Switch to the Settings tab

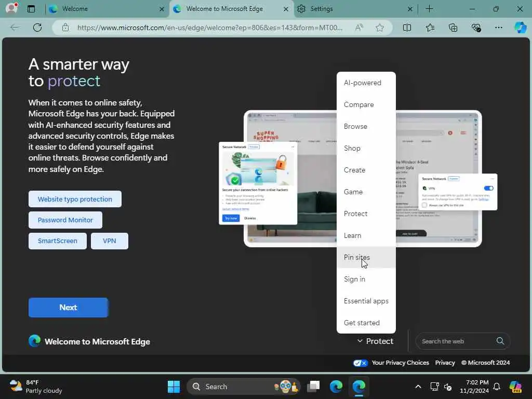pos(355,9)
